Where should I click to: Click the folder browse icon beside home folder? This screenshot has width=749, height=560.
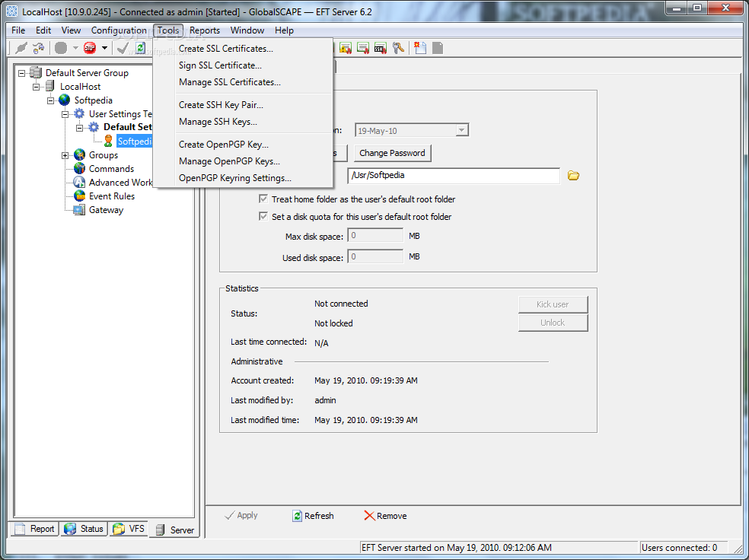(x=573, y=176)
